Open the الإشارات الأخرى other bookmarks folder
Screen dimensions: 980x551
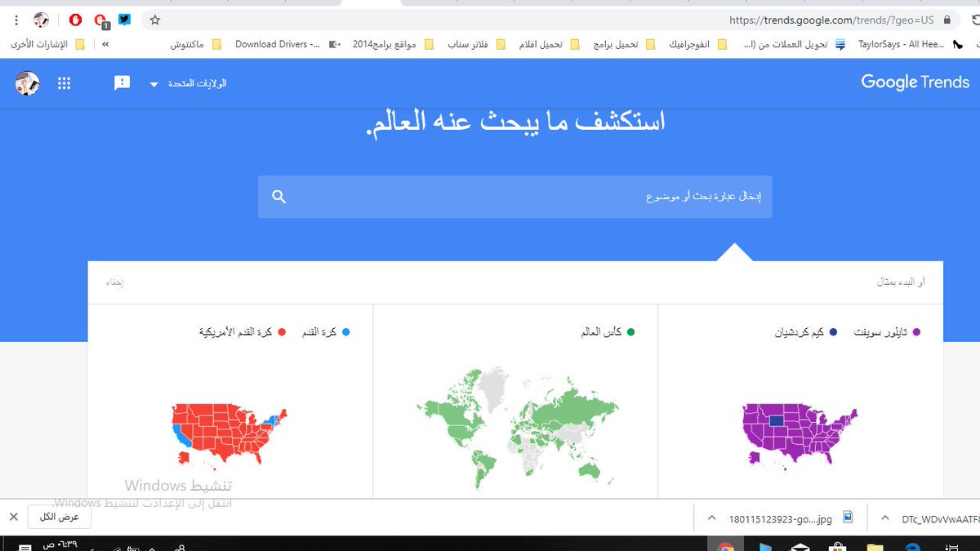coord(47,44)
